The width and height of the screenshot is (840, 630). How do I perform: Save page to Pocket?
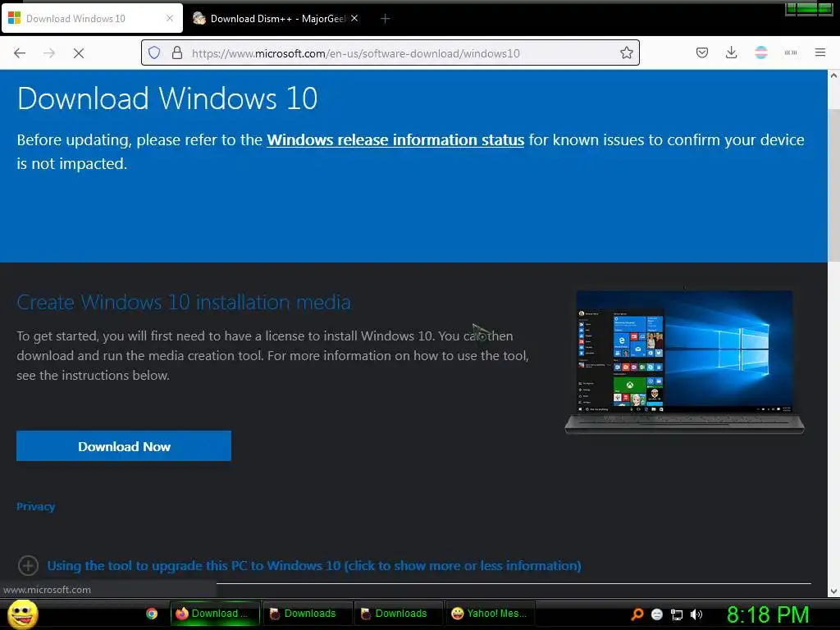pos(702,52)
